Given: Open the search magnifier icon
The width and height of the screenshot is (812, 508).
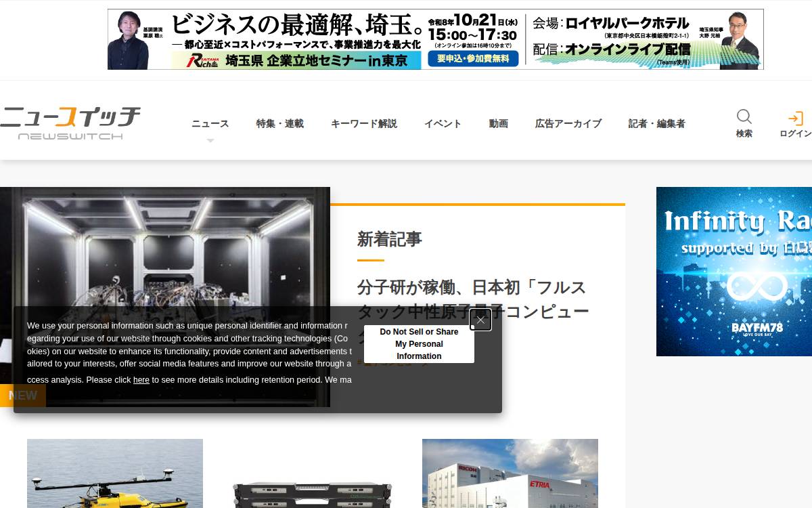Looking at the screenshot, I should (x=744, y=117).
